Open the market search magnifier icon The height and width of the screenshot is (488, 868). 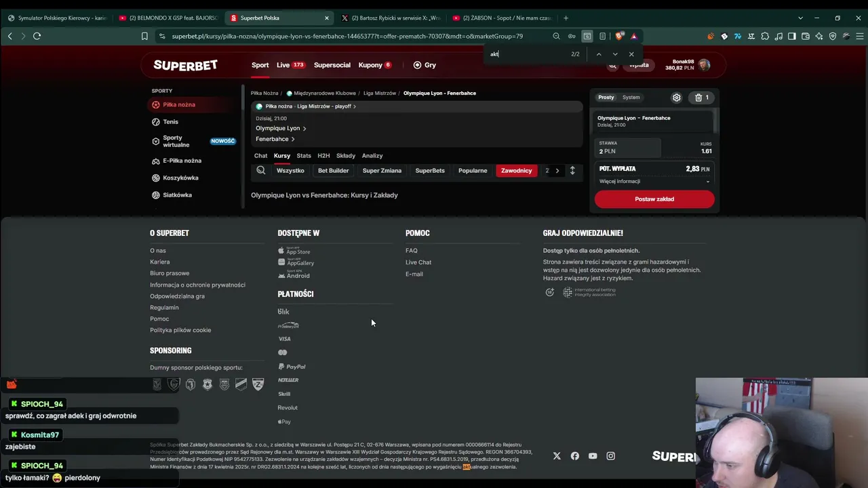coord(261,171)
